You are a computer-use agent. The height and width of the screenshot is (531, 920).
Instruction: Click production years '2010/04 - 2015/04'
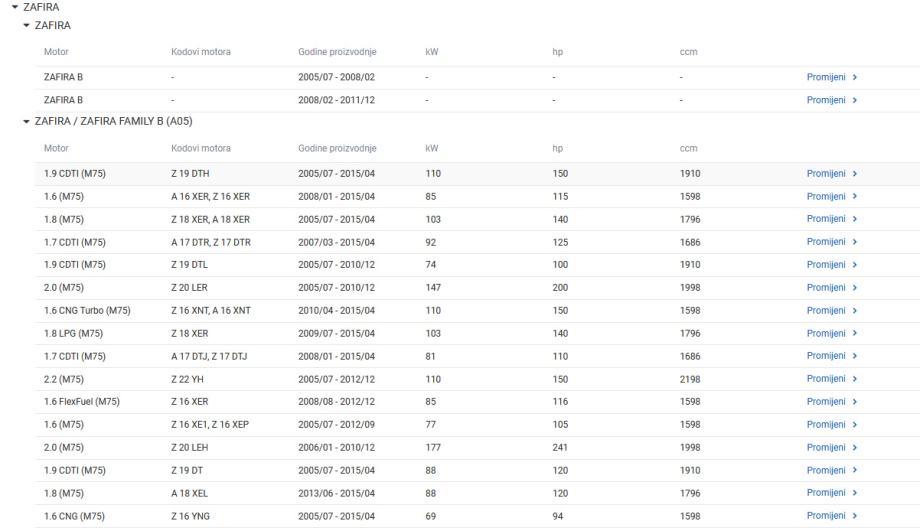pos(336,310)
